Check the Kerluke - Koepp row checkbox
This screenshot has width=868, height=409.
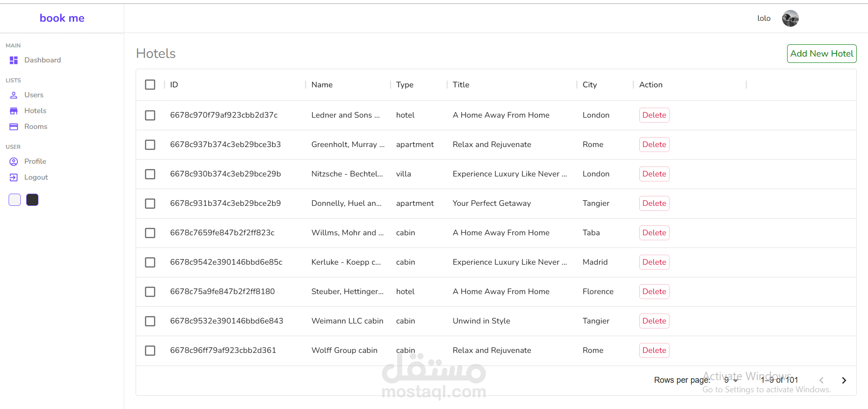click(150, 262)
